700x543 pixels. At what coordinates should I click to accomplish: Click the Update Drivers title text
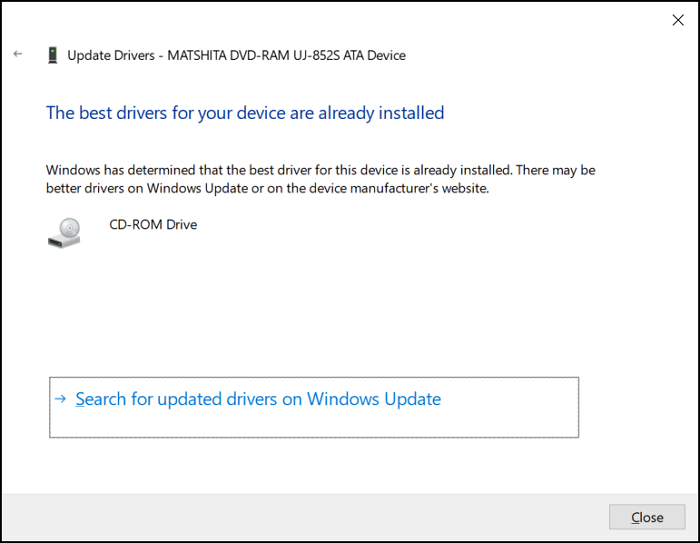point(111,55)
